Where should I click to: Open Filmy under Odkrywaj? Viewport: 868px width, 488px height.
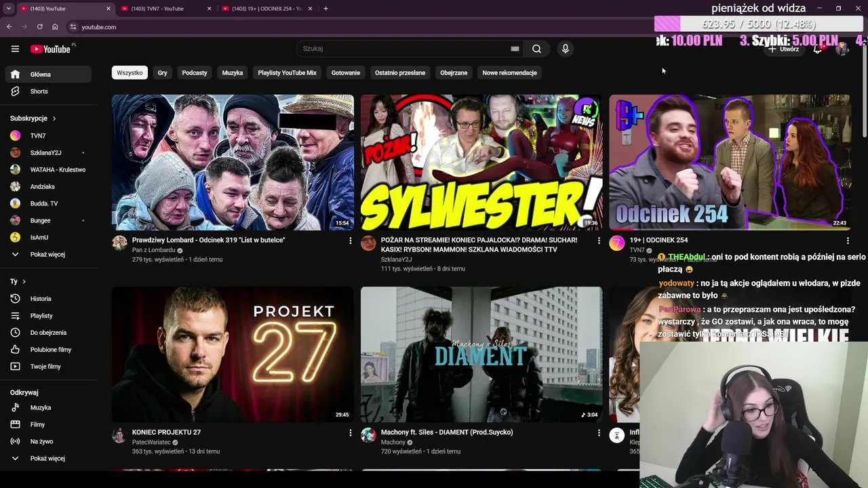tap(47, 425)
